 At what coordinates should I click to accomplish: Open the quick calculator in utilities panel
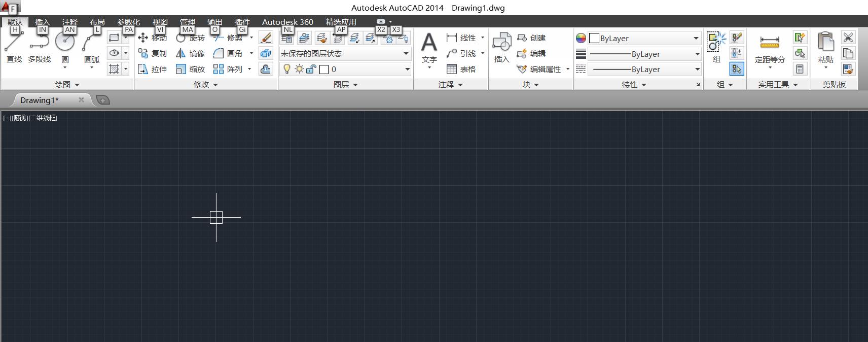point(800,69)
